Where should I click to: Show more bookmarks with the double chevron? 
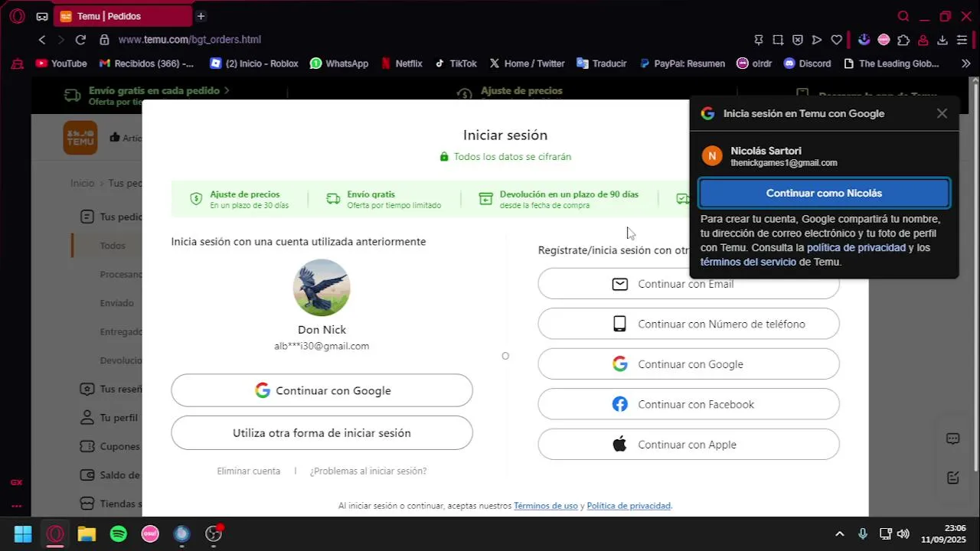coord(965,64)
